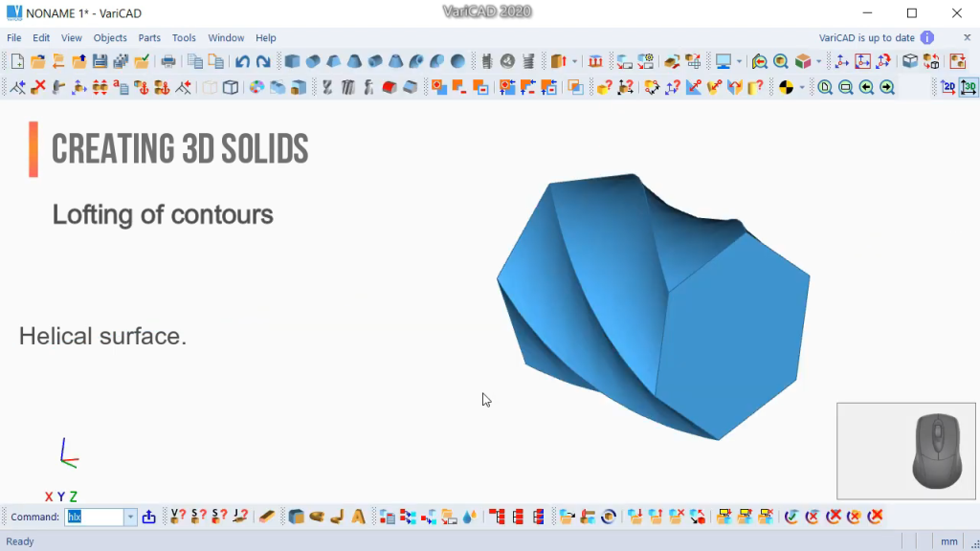Open solid volume query icon with question mark
The image size is (980, 551).
[605, 87]
